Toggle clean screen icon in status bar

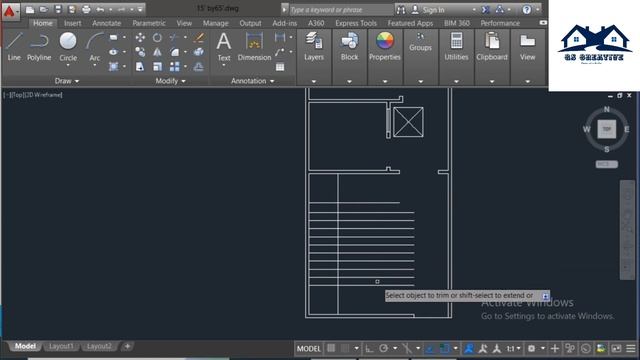click(616, 348)
